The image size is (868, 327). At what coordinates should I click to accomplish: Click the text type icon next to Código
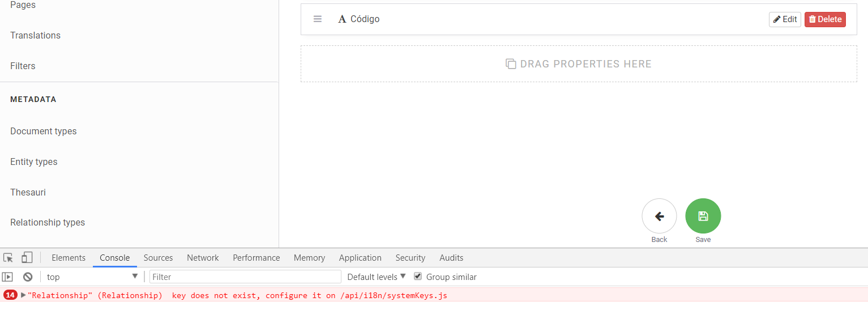342,19
